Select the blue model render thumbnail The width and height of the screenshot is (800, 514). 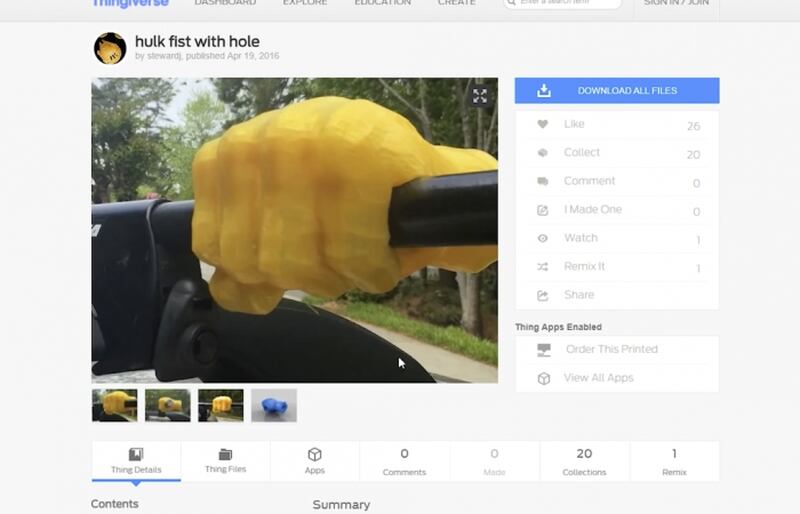point(274,405)
